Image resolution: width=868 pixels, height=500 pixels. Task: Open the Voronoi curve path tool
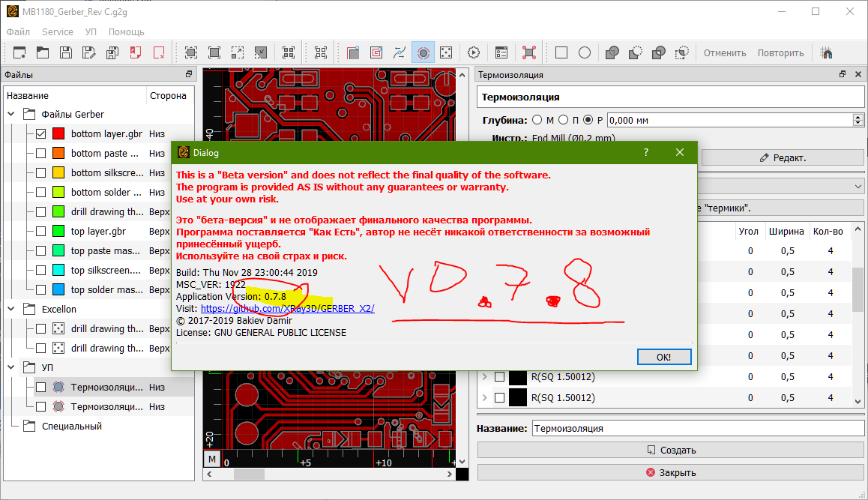[400, 52]
